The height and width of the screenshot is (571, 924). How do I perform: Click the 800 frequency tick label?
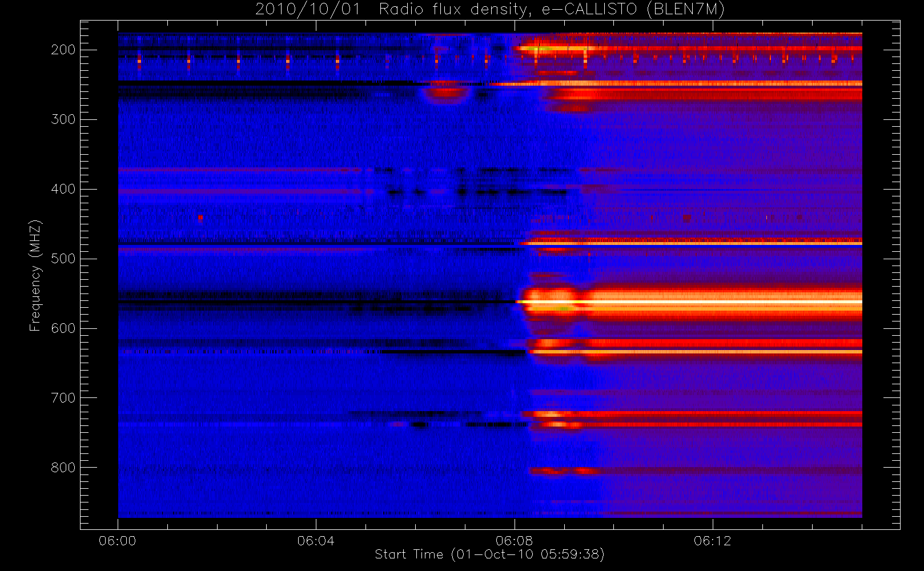tap(63, 468)
